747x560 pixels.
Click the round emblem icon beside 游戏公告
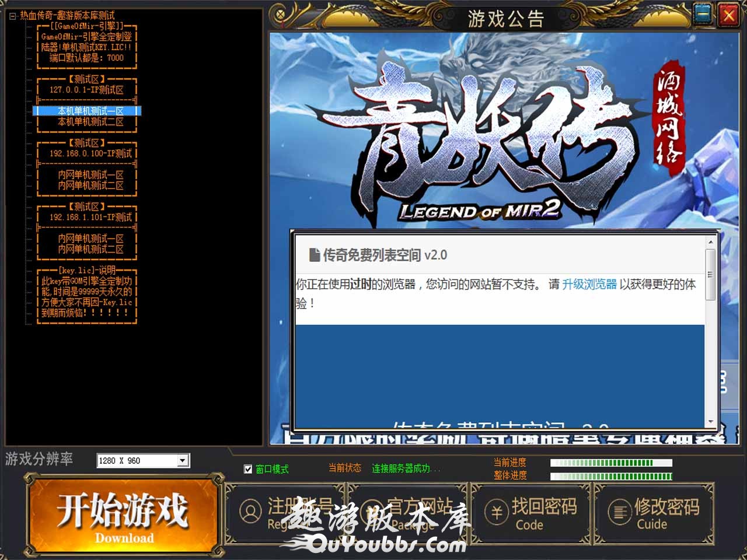pyautogui.click(x=281, y=14)
